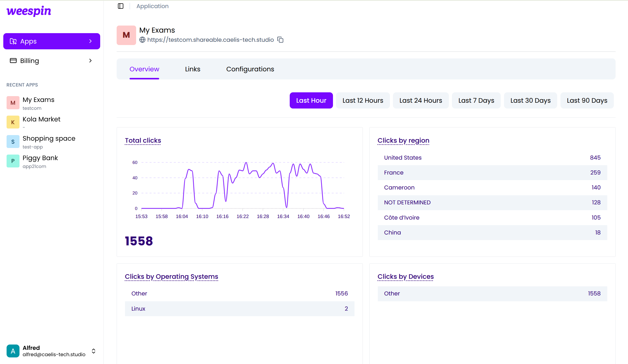The height and width of the screenshot is (364, 628).
Task: Select the Kola Market app icon
Action: 13,122
